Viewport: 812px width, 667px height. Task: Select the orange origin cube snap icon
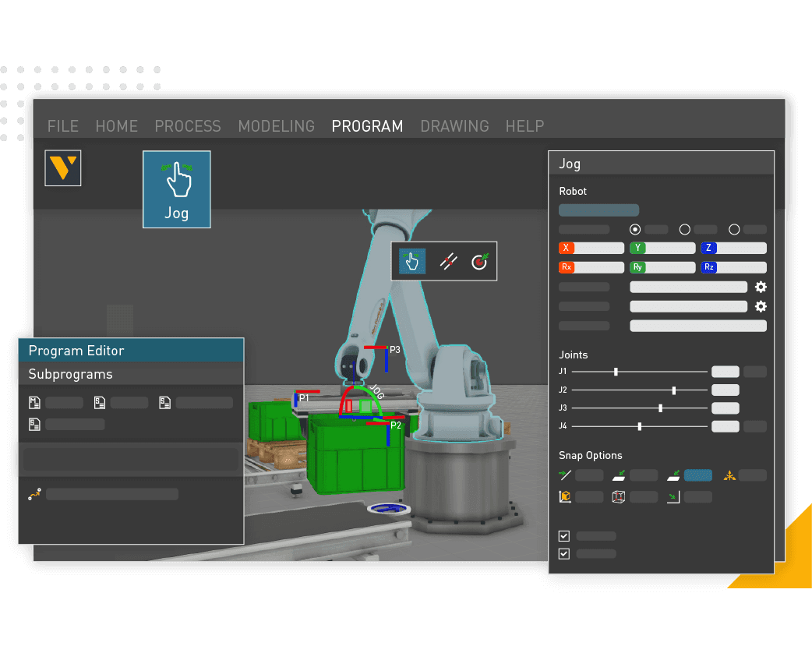pos(565,496)
